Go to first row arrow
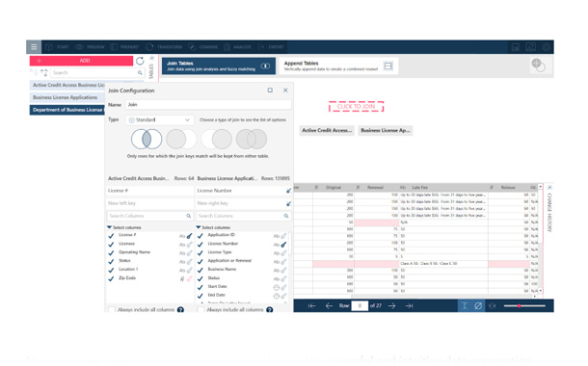The height and width of the screenshot is (366, 588). click(311, 306)
